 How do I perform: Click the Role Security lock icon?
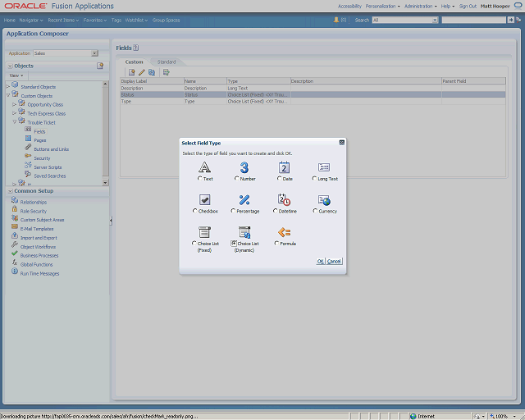15,209
